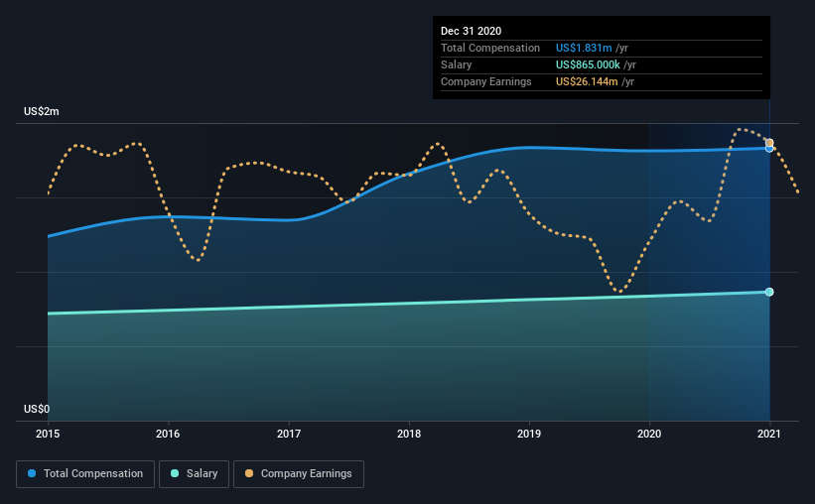Click the Salary label in tooltip
Viewport: 815px width, 504px height.
[457, 64]
